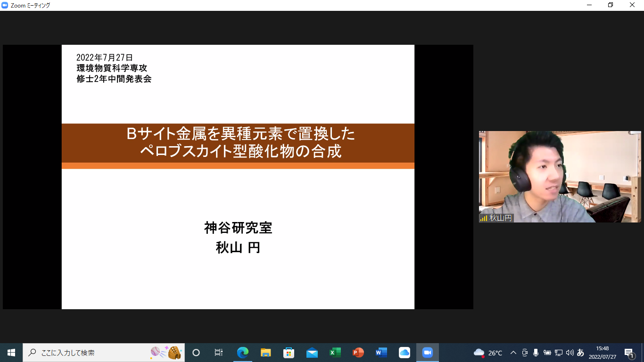644x362 pixels.
Task: Expand hidden system tray icons
Action: (x=513, y=353)
